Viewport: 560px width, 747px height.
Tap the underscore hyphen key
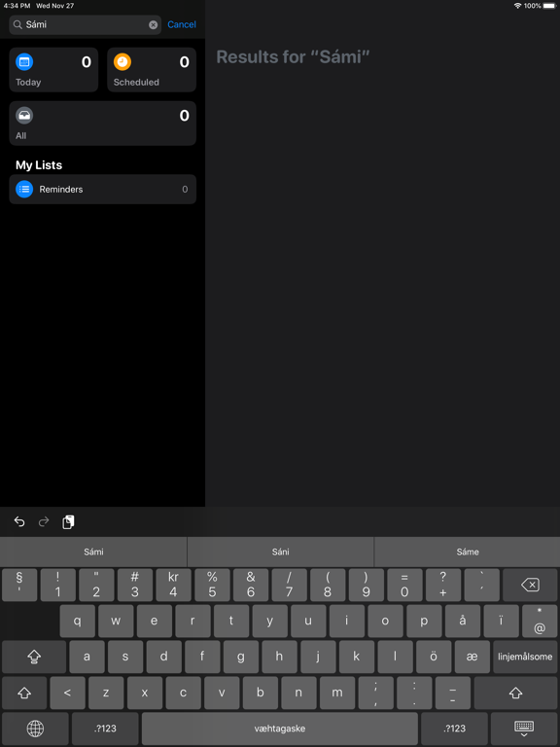(453, 694)
